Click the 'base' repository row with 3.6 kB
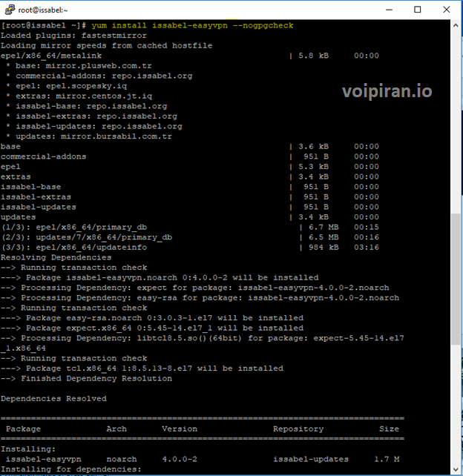Image resolution: width=463 pixels, height=476 pixels. (189, 146)
